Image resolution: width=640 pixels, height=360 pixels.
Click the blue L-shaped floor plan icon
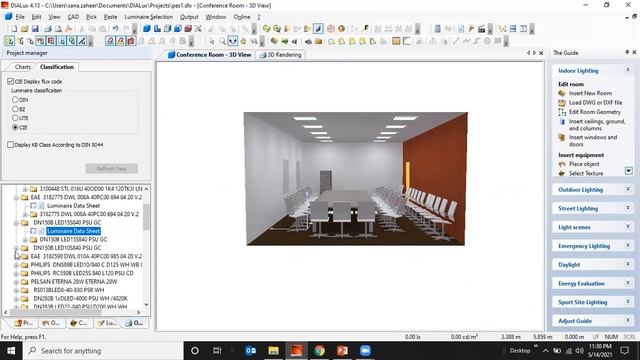tap(157, 29)
